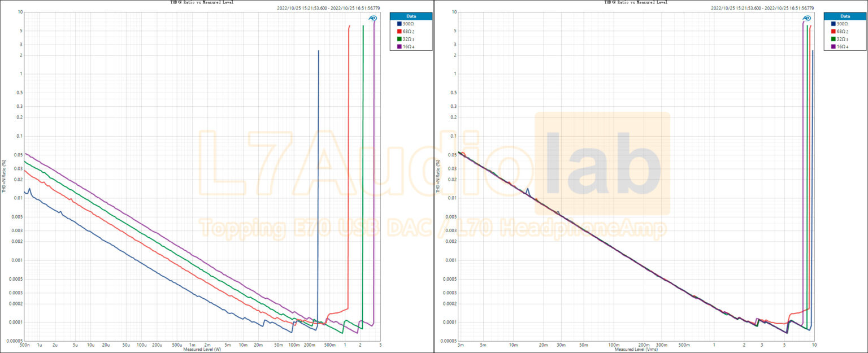
Task: Click the 'Measured Level (W)' axis label
Action: coord(202,350)
